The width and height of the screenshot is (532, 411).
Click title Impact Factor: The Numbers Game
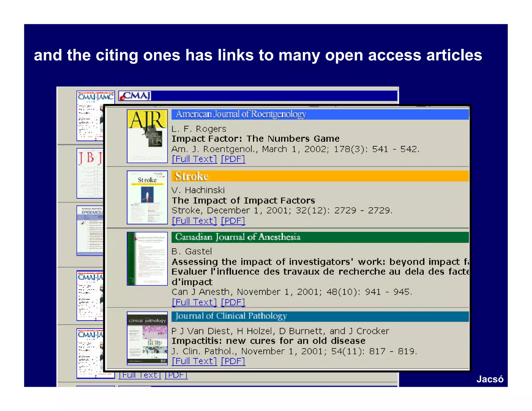(x=256, y=139)
